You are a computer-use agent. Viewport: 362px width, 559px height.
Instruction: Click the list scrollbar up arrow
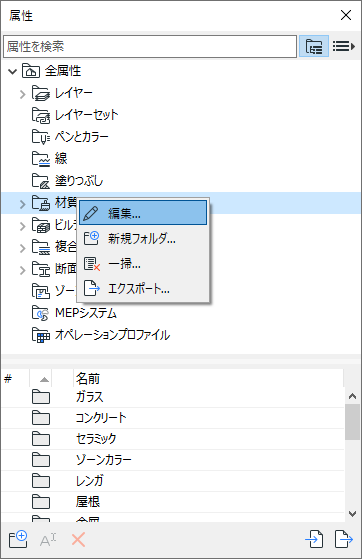352,396
